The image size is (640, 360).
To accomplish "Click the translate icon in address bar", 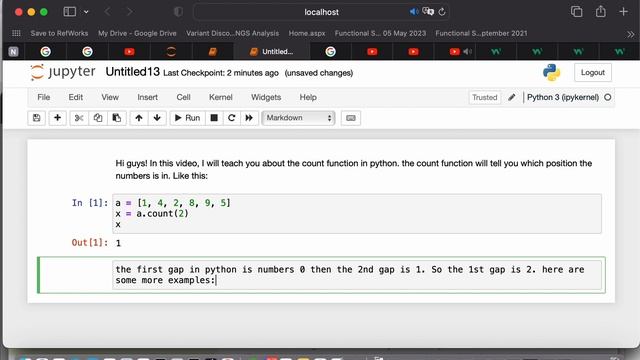I will (x=428, y=11).
